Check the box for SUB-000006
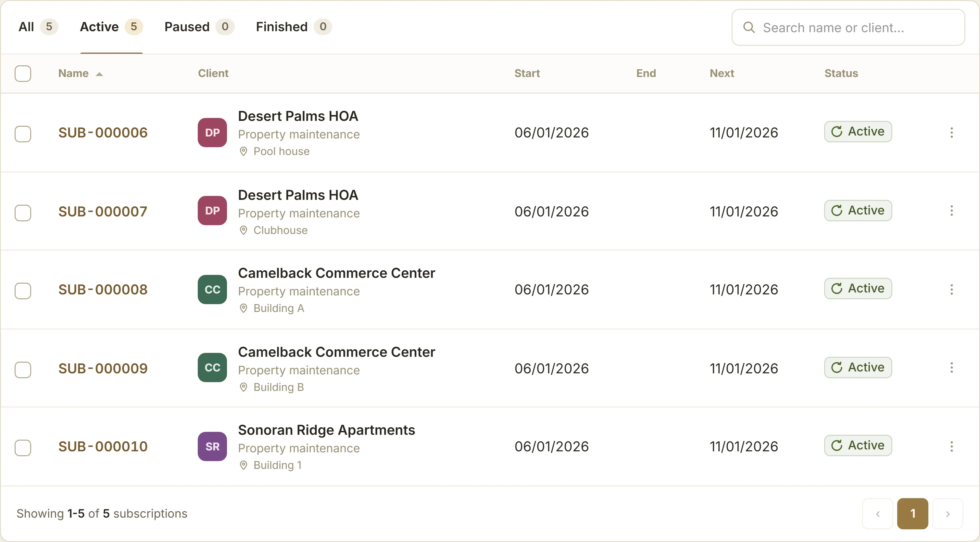This screenshot has height=542, width=980. (x=23, y=134)
